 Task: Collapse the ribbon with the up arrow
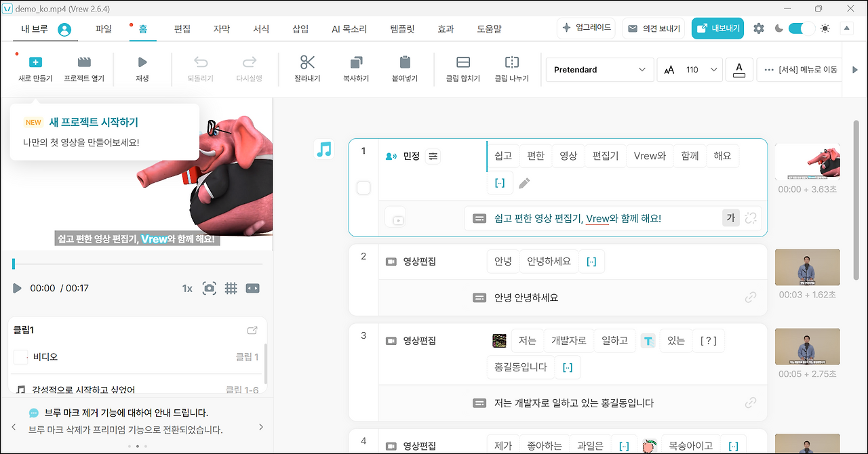click(x=846, y=28)
